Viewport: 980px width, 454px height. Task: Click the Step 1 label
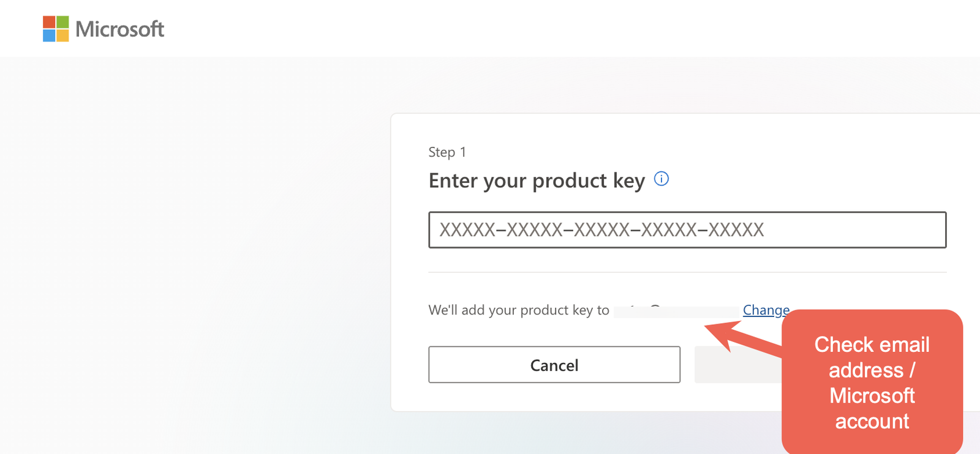coord(447,152)
